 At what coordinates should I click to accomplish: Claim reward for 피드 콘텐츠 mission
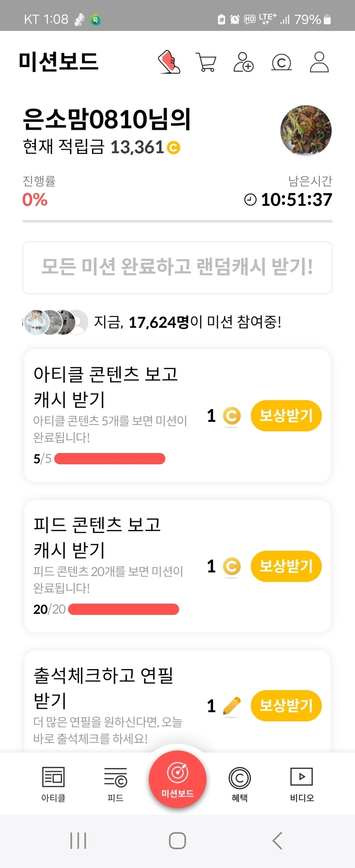pyautogui.click(x=286, y=566)
